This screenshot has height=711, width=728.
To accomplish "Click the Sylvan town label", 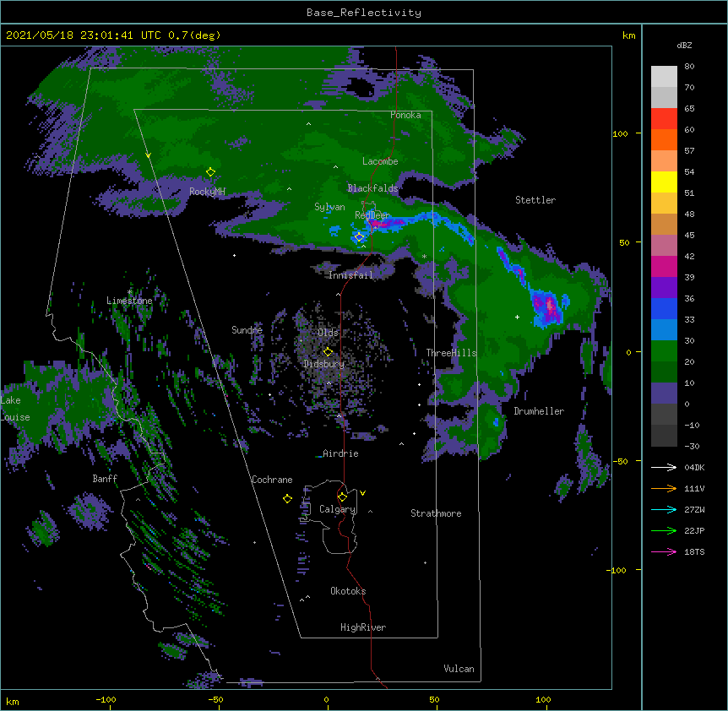I will (x=329, y=207).
